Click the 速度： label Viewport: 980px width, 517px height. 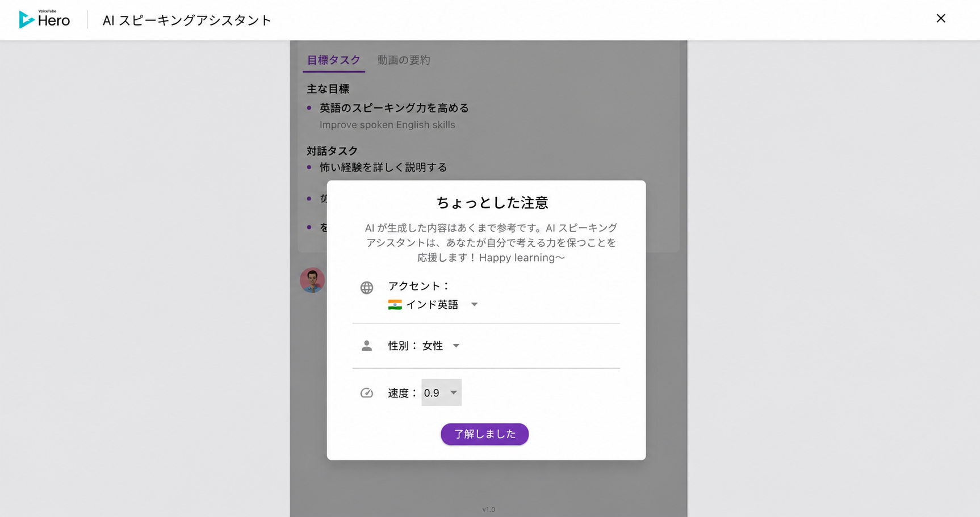coord(403,393)
